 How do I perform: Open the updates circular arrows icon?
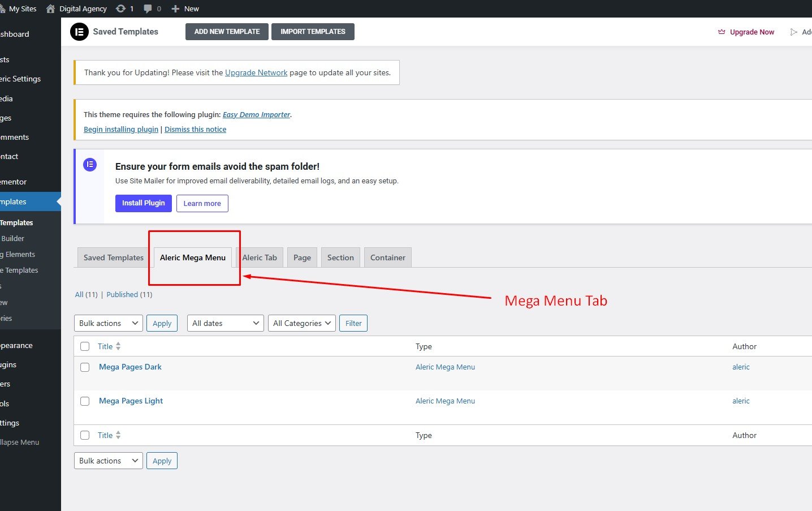click(120, 8)
